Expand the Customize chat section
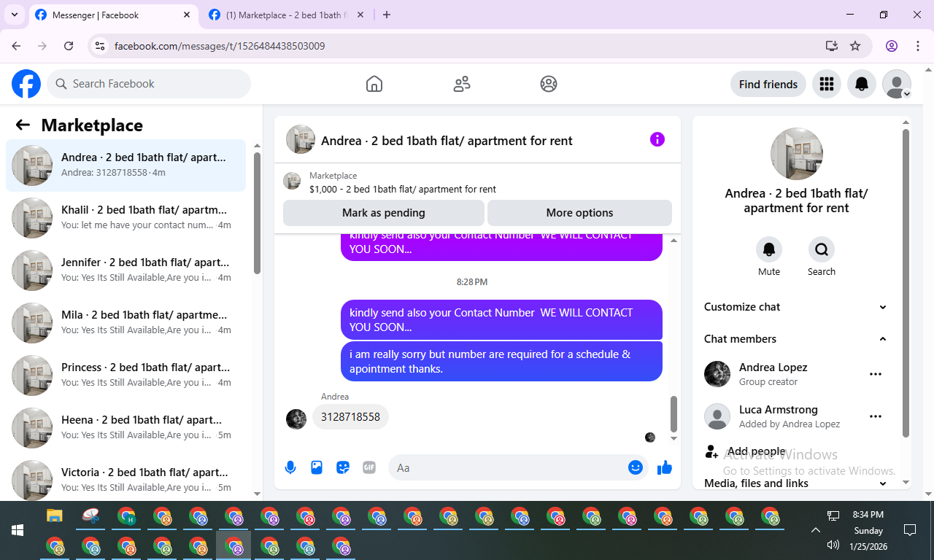This screenshot has height=560, width=934. pos(795,307)
